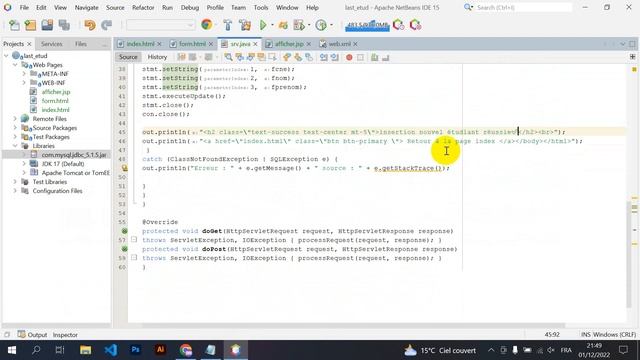Collapse code fold at line 59
Image resolution: width=640 pixels, height=360 pixels.
pyautogui.click(x=134, y=258)
